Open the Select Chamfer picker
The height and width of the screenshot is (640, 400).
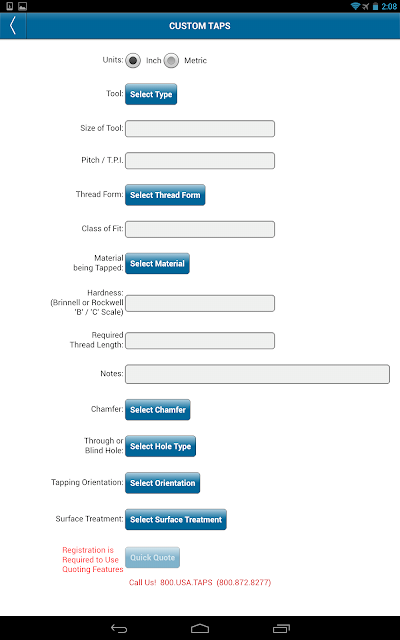point(158,410)
